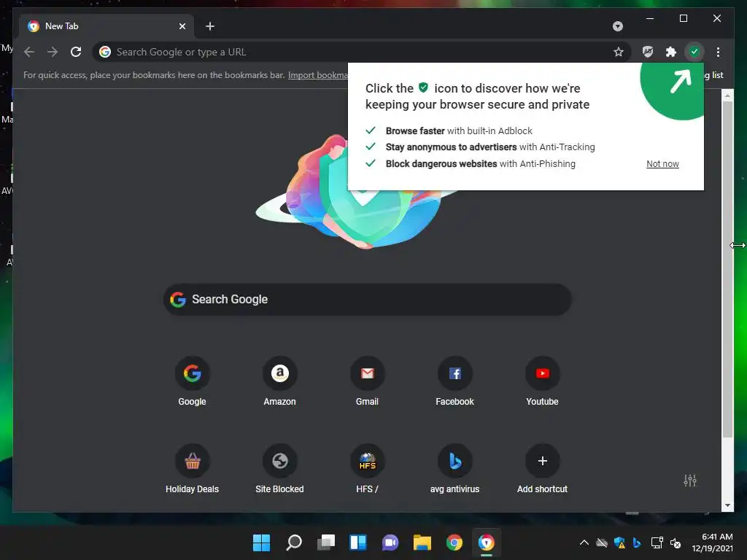Viewport: 747px width, 560px height.
Task: Open the Windows Start menu
Action: click(261, 542)
